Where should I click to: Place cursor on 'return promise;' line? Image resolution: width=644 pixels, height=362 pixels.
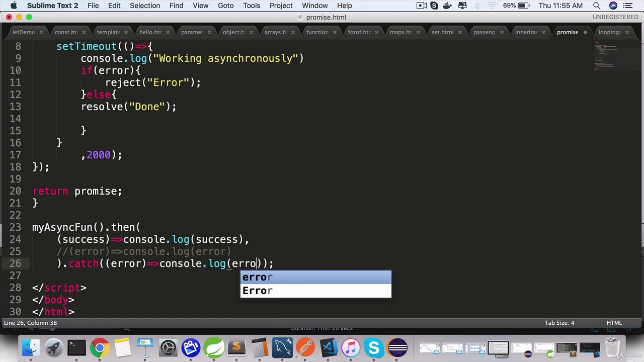77,191
